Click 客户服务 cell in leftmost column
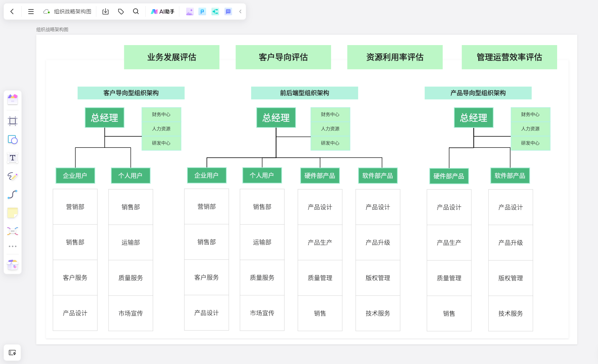Viewport: 598px width, 364px height. [75, 278]
